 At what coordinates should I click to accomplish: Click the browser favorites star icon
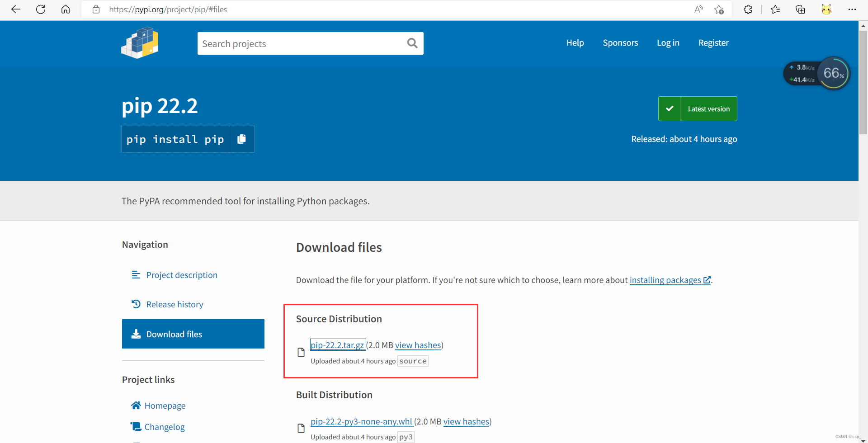[x=775, y=9]
